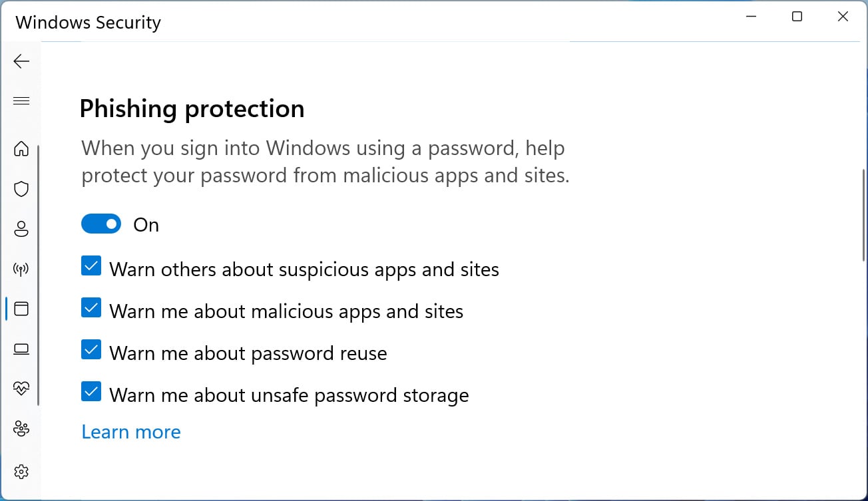Disable Warn me about password reuse
The width and height of the screenshot is (868, 501).
pyautogui.click(x=91, y=350)
